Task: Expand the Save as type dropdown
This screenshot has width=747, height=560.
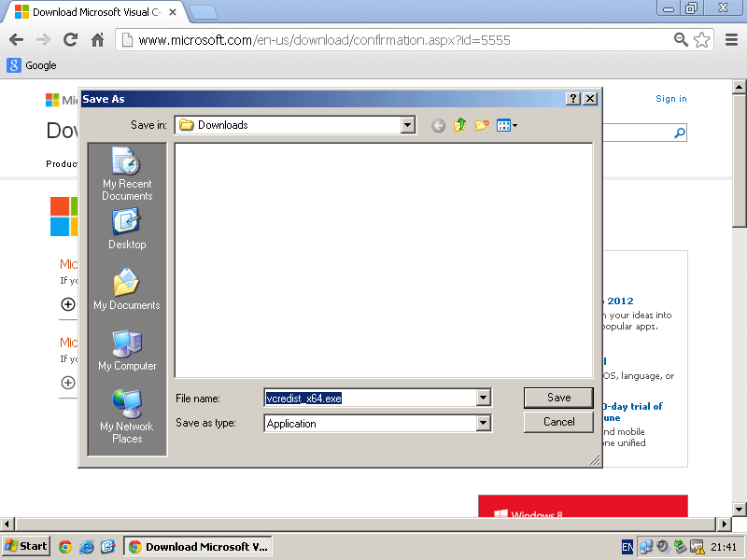Action: click(x=483, y=423)
